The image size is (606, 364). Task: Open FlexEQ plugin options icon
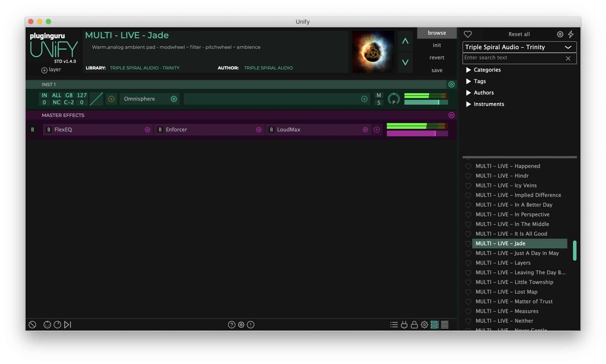tap(147, 130)
